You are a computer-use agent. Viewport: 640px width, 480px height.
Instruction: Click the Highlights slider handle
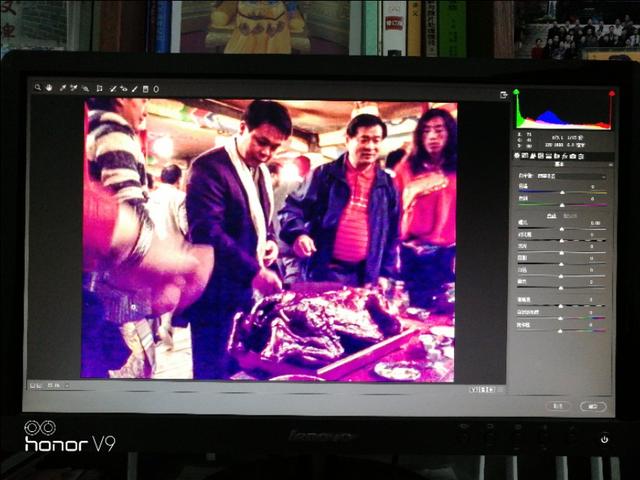click(x=562, y=253)
